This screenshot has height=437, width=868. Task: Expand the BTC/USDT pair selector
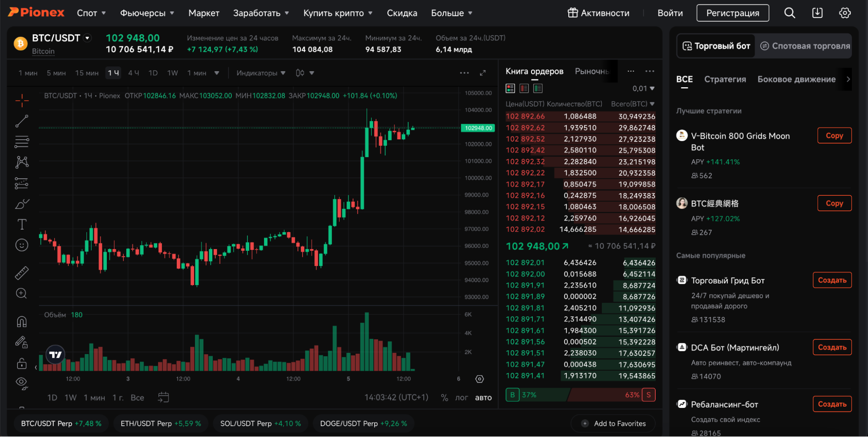click(87, 38)
